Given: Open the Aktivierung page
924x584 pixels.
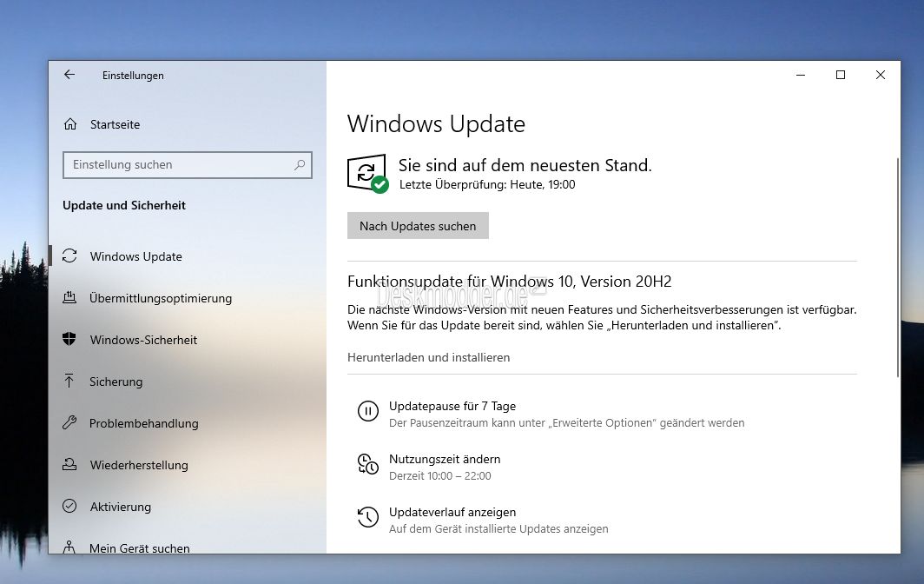Looking at the screenshot, I should [x=121, y=507].
